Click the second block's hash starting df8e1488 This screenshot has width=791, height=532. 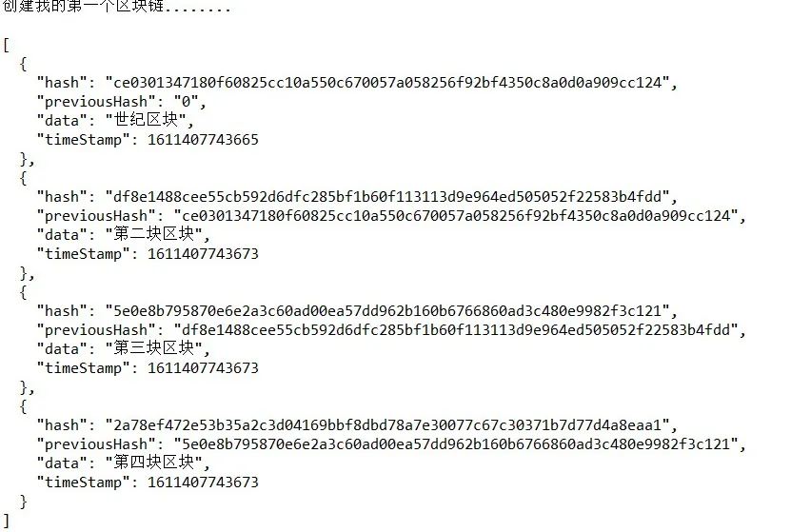coord(387,197)
